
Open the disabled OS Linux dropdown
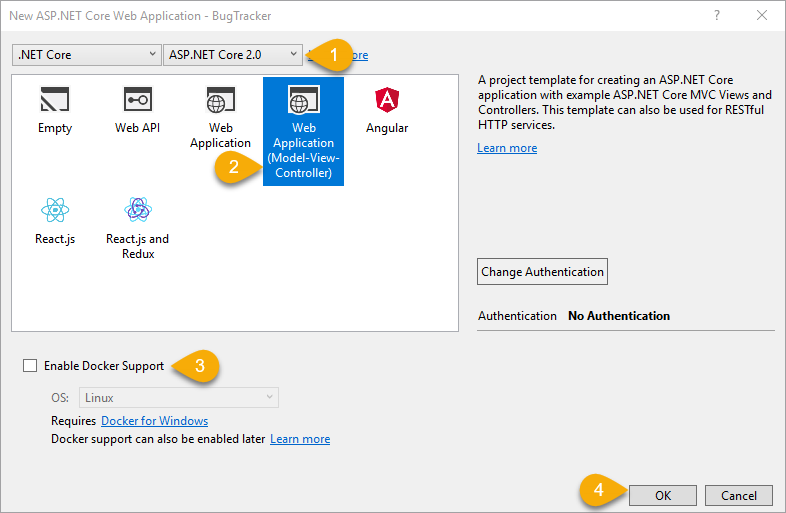[x=178, y=398]
